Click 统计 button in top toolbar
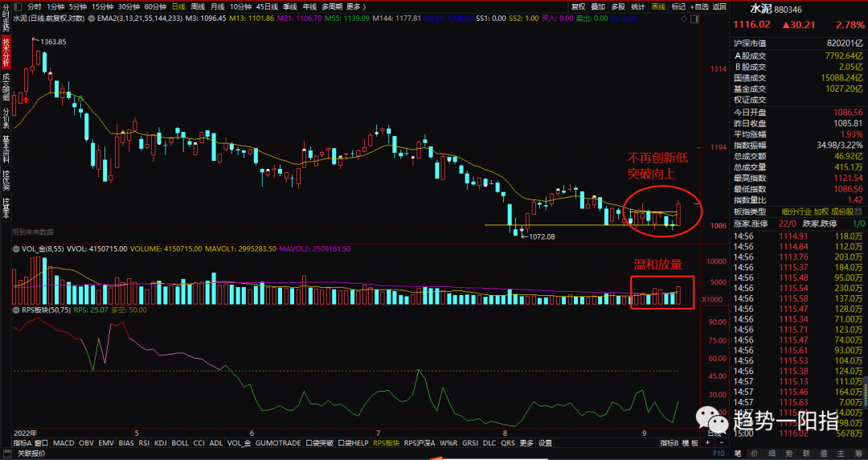Screen dimensions: 868x460 [637, 6]
